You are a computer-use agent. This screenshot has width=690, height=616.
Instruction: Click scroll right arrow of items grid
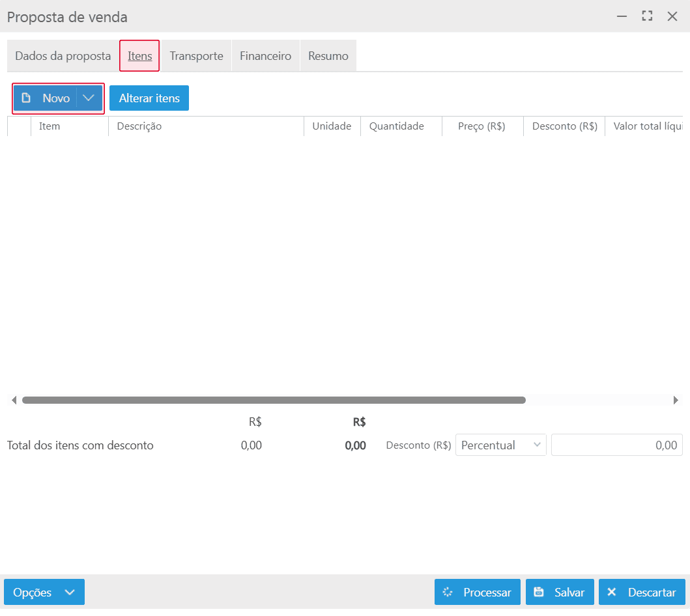[676, 400]
